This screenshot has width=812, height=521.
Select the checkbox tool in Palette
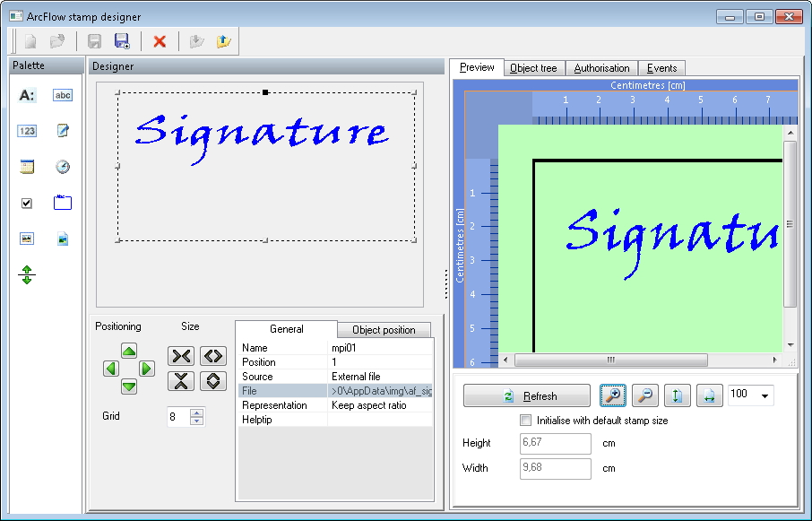tap(27, 203)
